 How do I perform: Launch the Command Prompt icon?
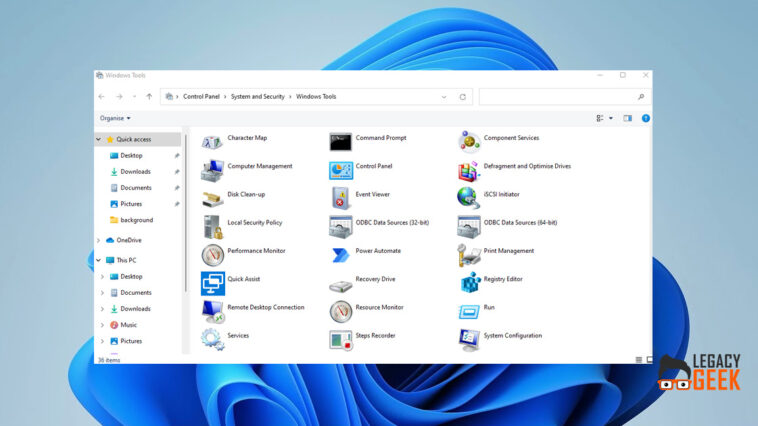pos(340,142)
